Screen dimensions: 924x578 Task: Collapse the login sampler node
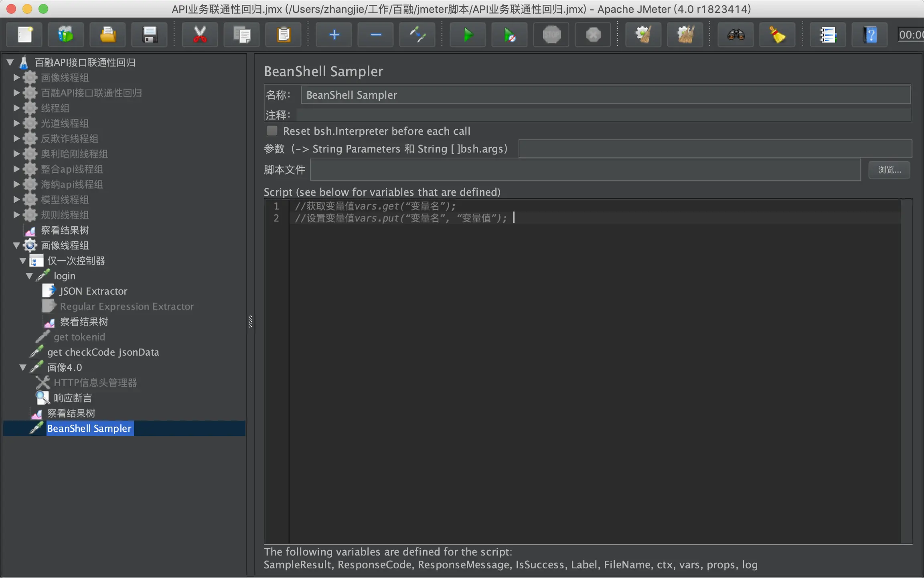[x=29, y=276]
